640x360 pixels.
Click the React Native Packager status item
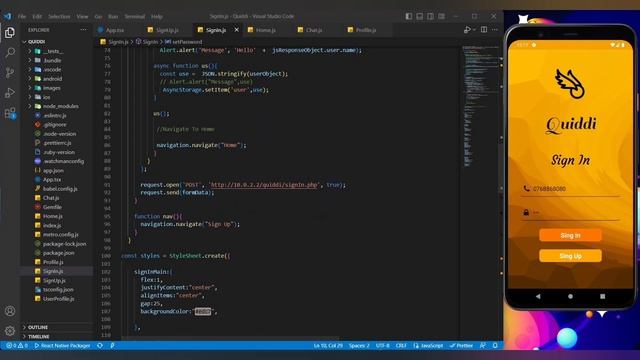(62, 346)
